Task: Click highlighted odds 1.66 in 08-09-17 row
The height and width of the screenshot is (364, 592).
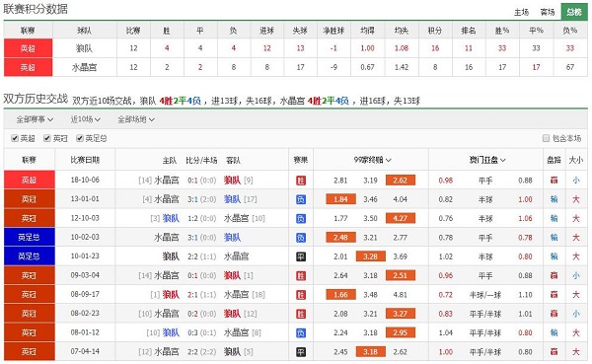Action: tap(340, 295)
